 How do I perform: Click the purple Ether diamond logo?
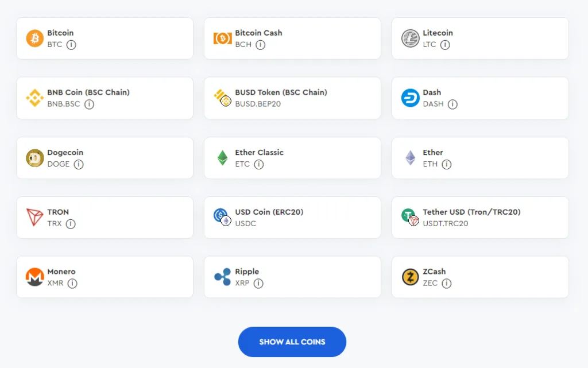411,158
